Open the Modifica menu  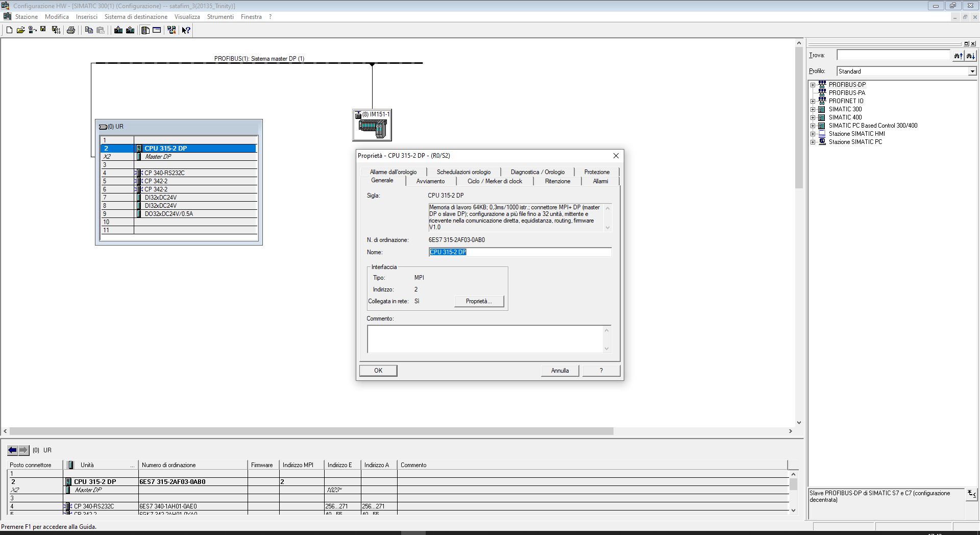coord(57,17)
